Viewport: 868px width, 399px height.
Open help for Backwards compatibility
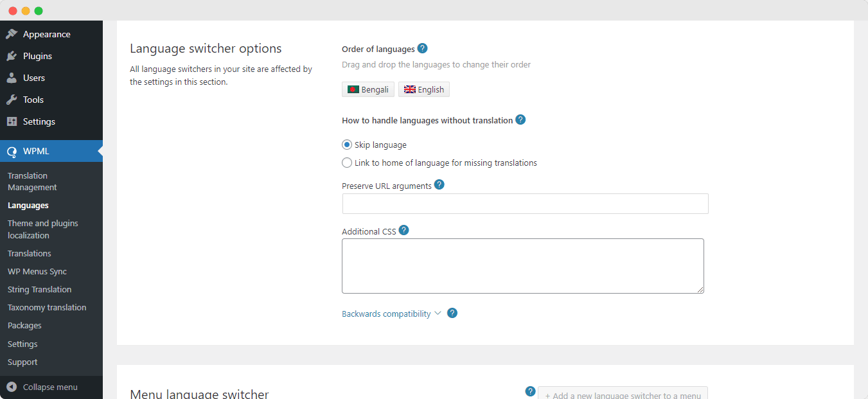pyautogui.click(x=452, y=313)
